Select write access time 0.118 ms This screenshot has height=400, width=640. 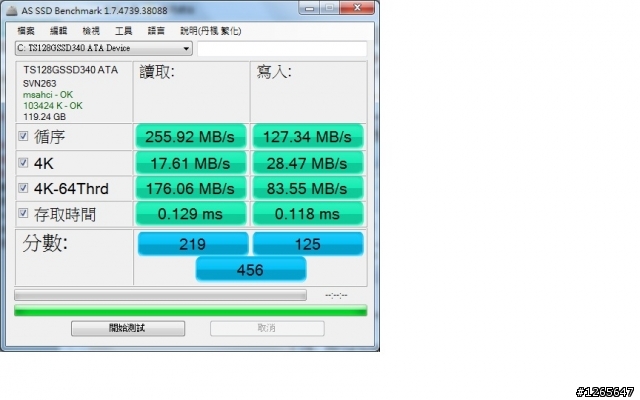coord(308,213)
